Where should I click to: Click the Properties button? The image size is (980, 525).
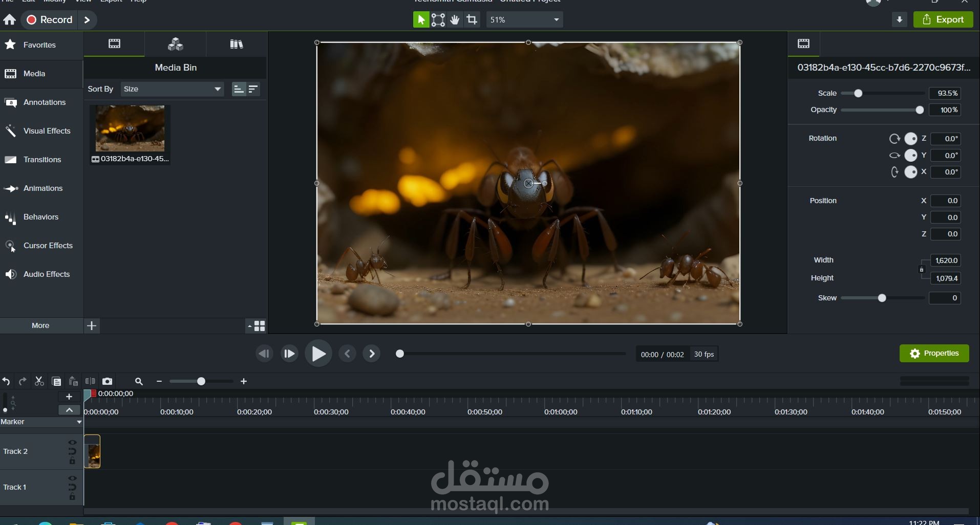tap(934, 354)
